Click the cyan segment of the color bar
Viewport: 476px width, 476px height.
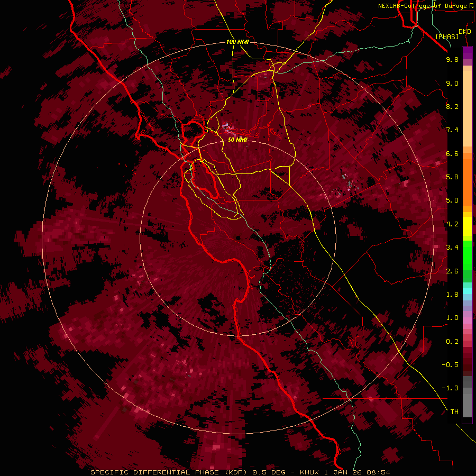tap(467, 291)
